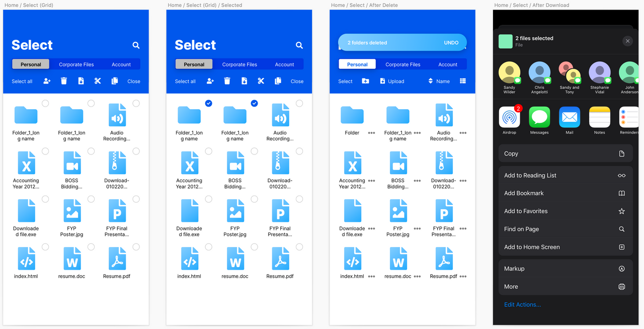Switch to the Corporate Files tab
This screenshot has width=644, height=329.
(76, 64)
